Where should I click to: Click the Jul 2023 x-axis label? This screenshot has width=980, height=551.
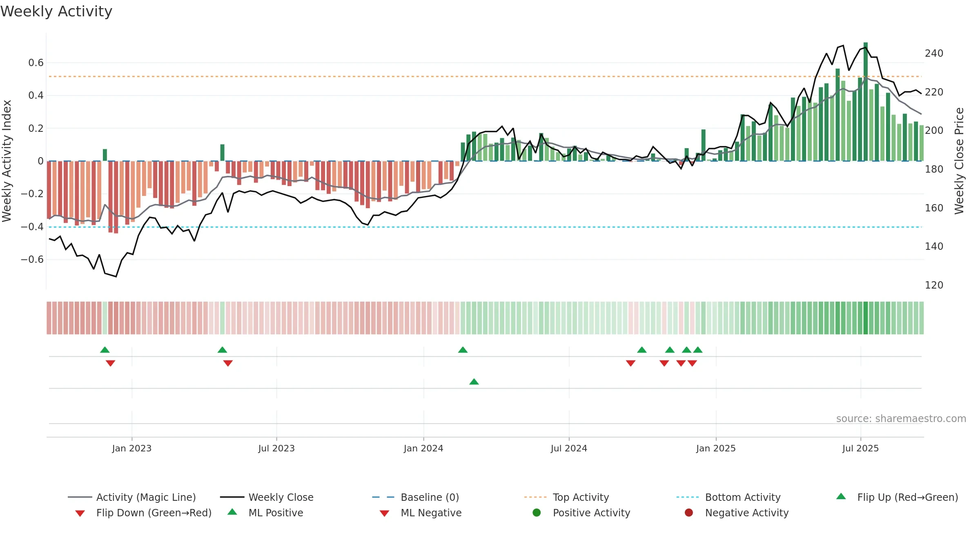[x=276, y=448]
